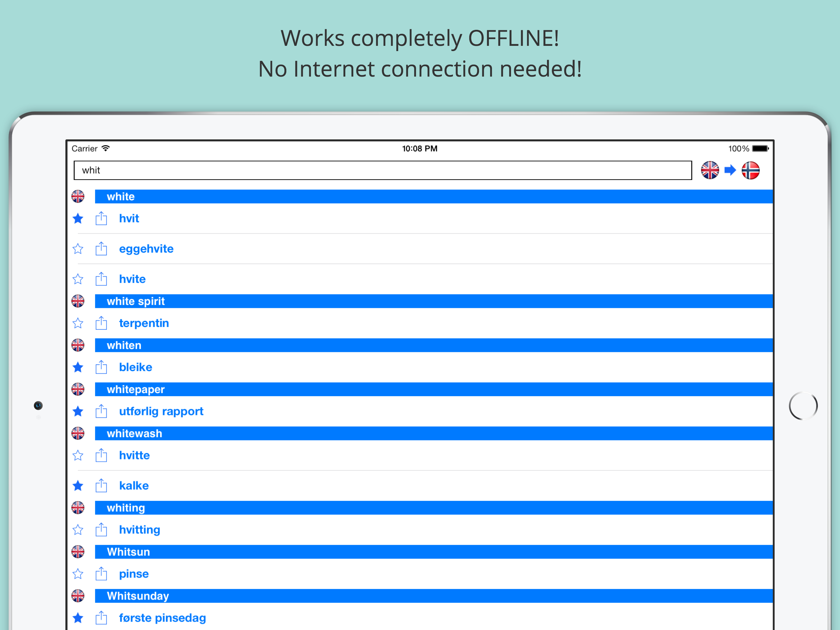Select the whitewash entry header
The image size is (840, 630).
tap(134, 433)
